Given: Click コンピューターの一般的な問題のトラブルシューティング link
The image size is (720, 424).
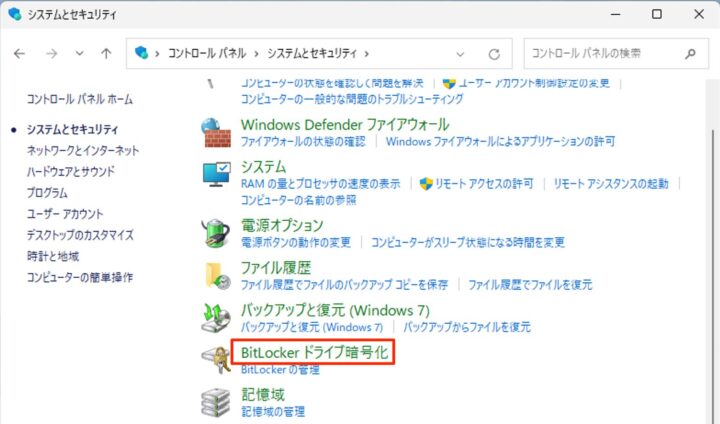Looking at the screenshot, I should (x=352, y=99).
